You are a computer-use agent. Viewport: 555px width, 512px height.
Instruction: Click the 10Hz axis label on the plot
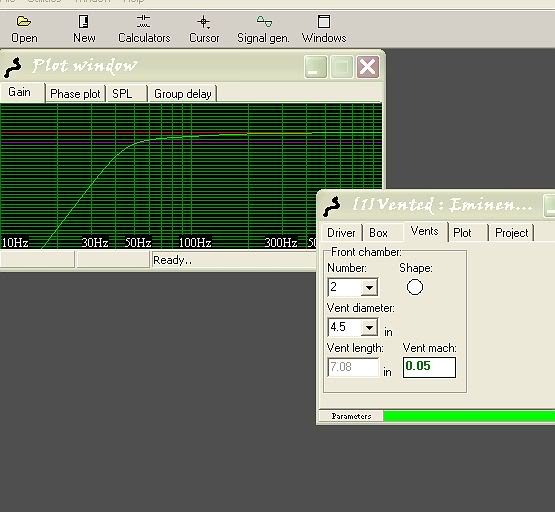coord(15,243)
